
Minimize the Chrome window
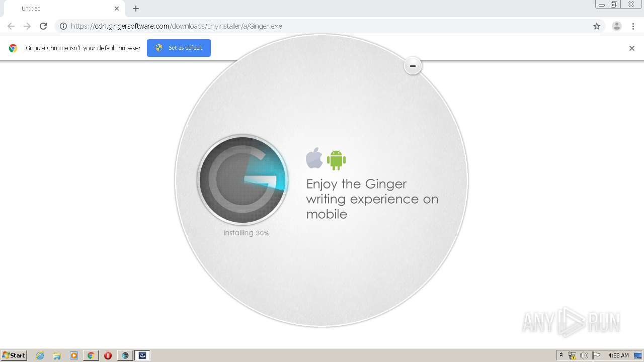(601, 5)
